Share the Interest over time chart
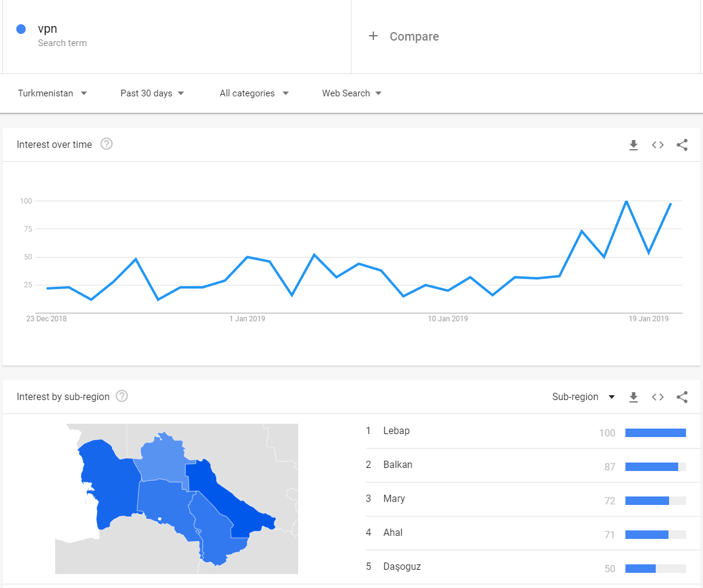703x588 pixels. 682,145
